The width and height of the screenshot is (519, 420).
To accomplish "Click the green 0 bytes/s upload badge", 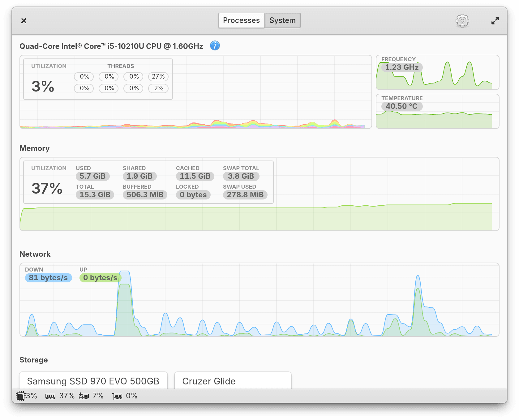I will point(100,278).
